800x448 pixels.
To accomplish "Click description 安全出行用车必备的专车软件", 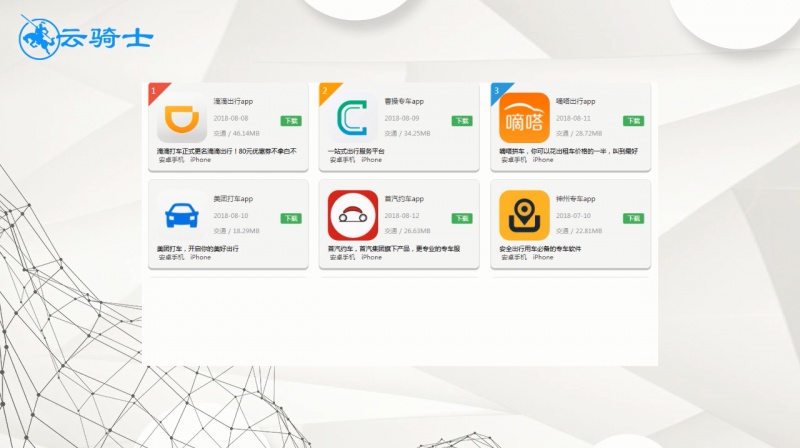I will pos(540,248).
